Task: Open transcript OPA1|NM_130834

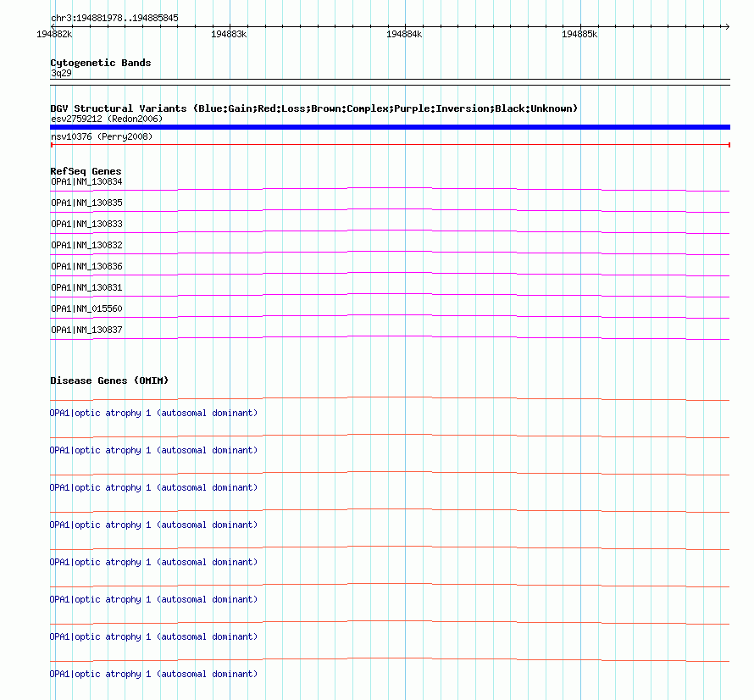Action: pyautogui.click(x=86, y=182)
